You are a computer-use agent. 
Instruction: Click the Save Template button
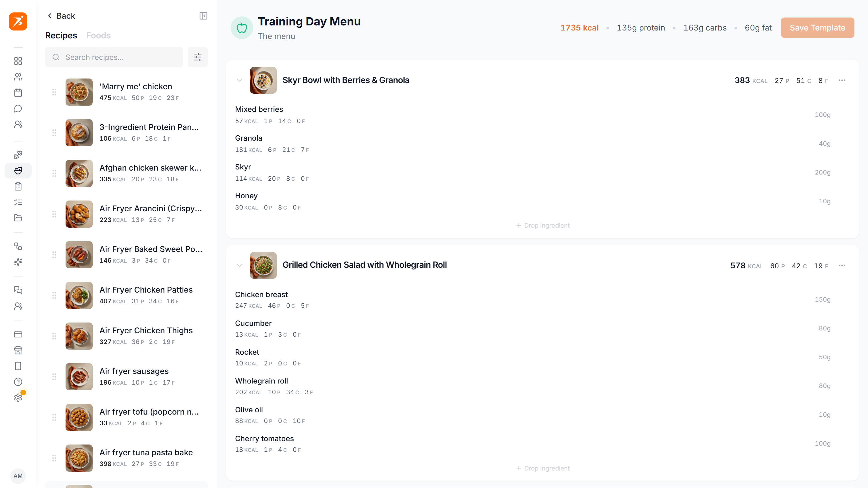817,28
